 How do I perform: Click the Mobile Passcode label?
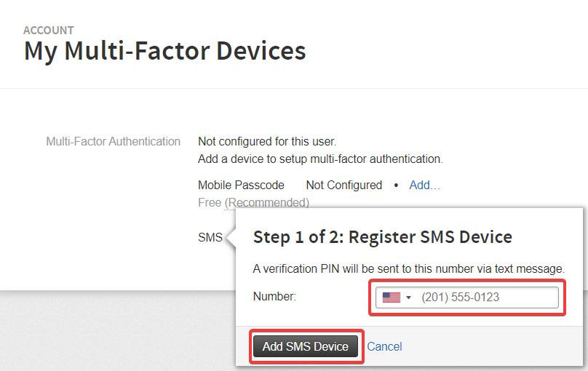pos(241,185)
